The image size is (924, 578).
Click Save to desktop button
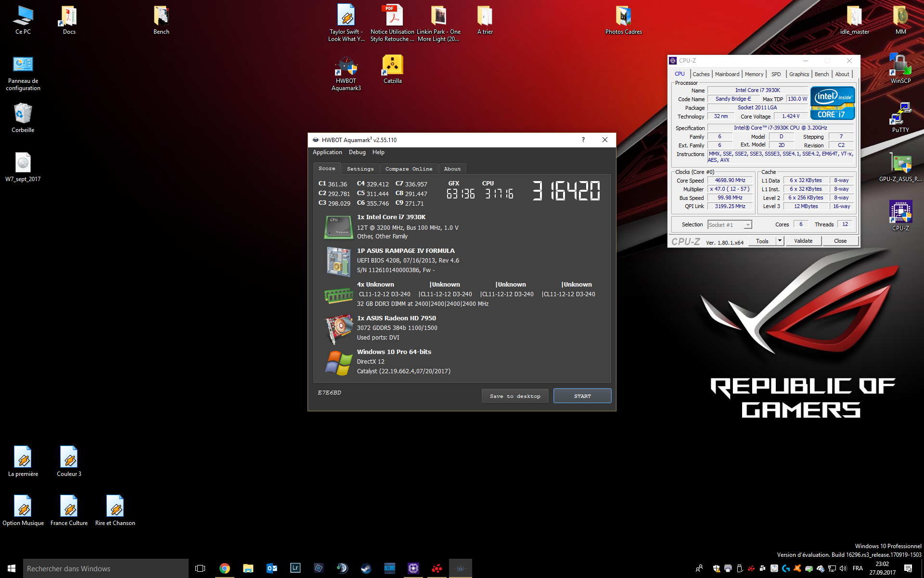tap(515, 396)
